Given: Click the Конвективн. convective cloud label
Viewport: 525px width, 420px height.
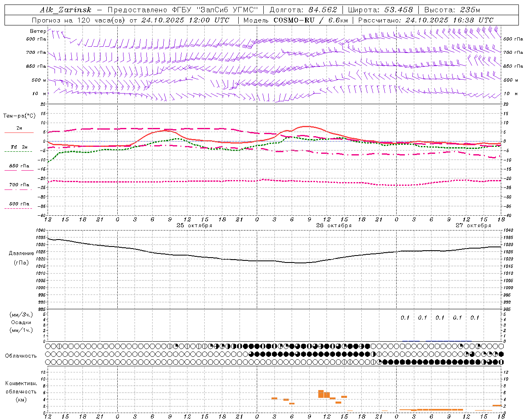Looking at the screenshot, I should tap(21, 383).
